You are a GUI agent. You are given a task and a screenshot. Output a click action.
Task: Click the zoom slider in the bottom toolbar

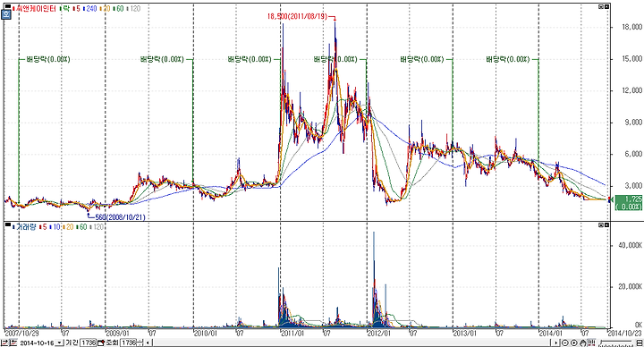pos(616,343)
